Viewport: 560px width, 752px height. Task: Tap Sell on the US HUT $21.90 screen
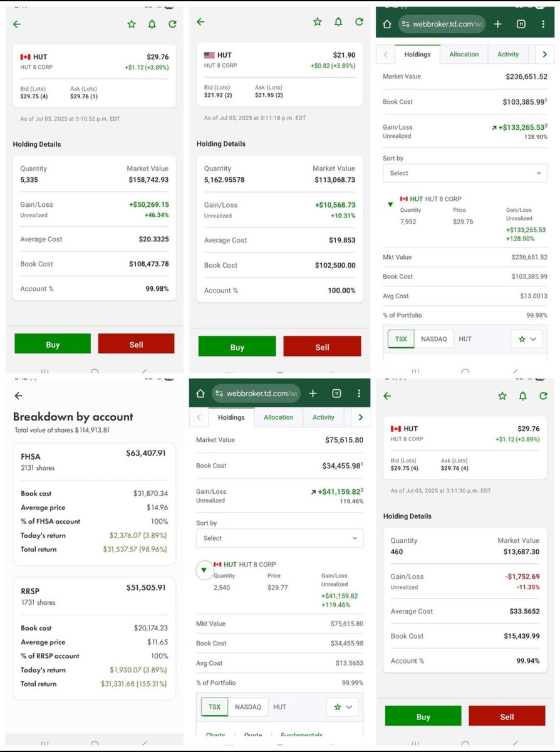(322, 347)
